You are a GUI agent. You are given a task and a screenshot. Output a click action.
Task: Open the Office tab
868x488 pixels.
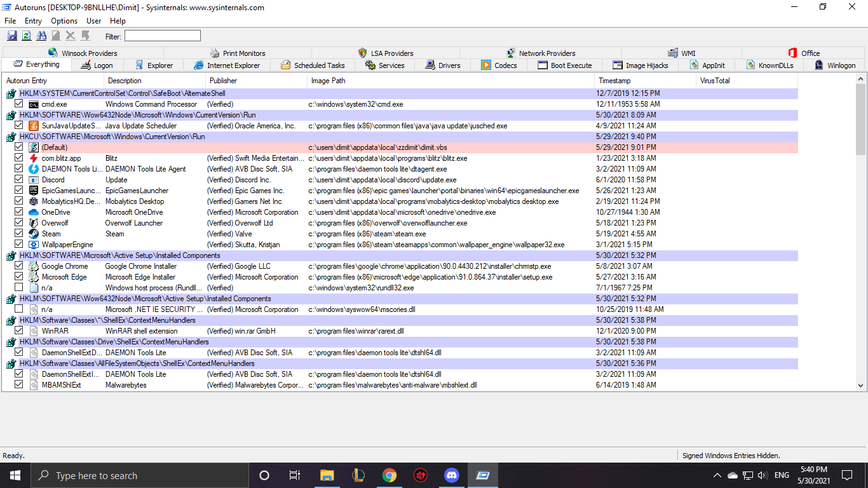tap(804, 53)
